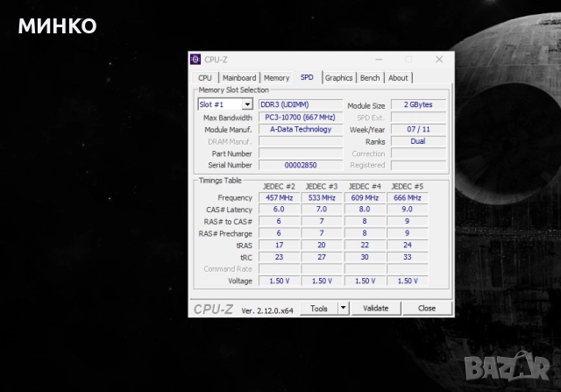Click the Tools button
Screen dimensions: 561x392
coord(319,309)
